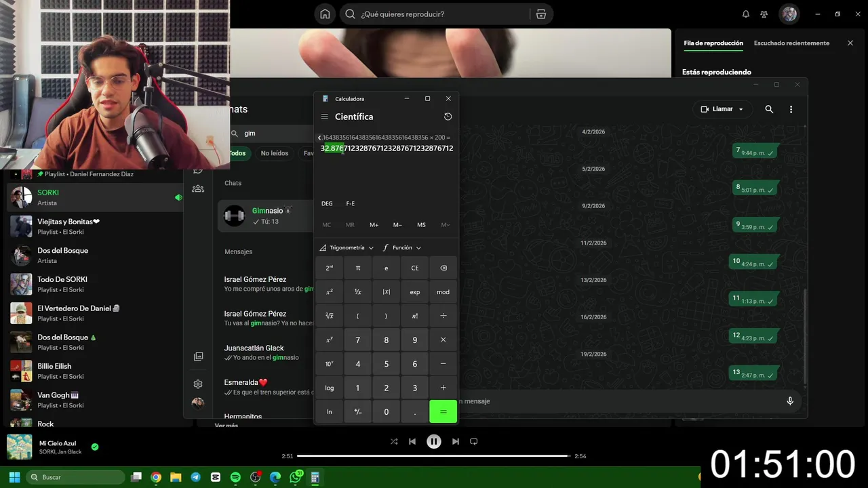Image resolution: width=868 pixels, height=488 pixels.
Task: Open the Calculator navigation hamburger menu
Action: tap(324, 117)
